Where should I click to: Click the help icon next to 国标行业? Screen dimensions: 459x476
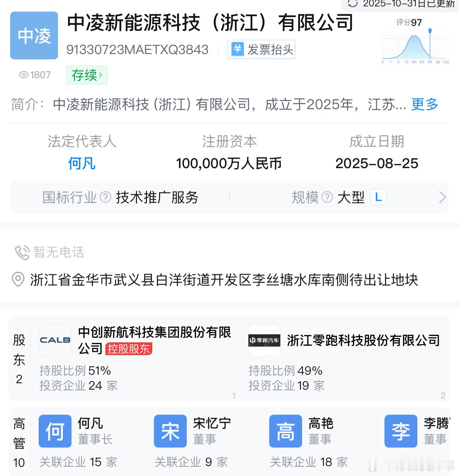point(105,197)
